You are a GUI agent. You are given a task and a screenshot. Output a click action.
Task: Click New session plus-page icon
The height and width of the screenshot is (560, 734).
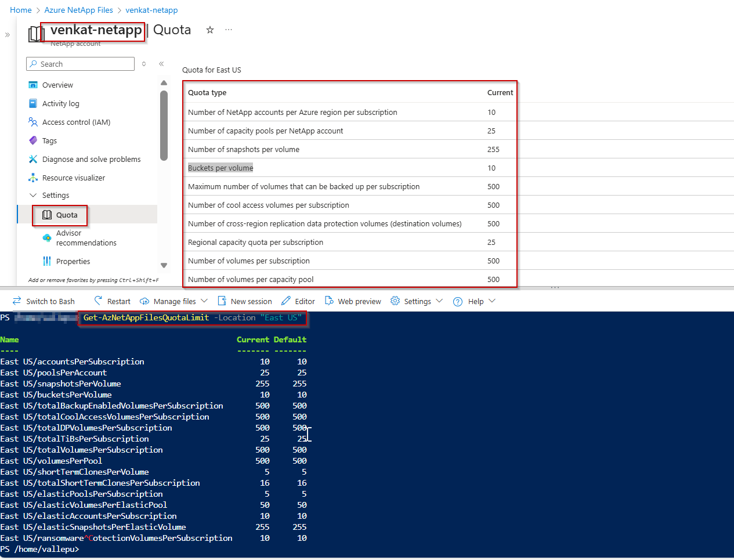(222, 301)
